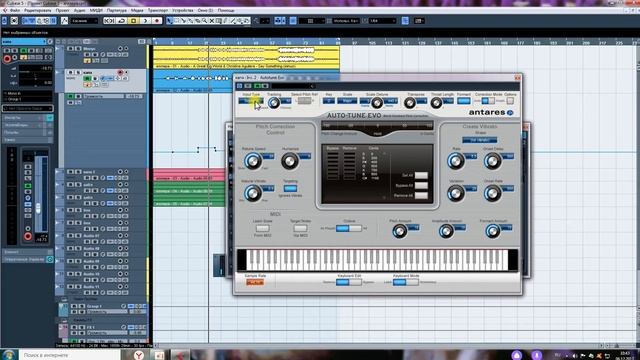The image size is (640, 360).
Task: Adjust the Scale Detune knob
Action: (x=377, y=103)
